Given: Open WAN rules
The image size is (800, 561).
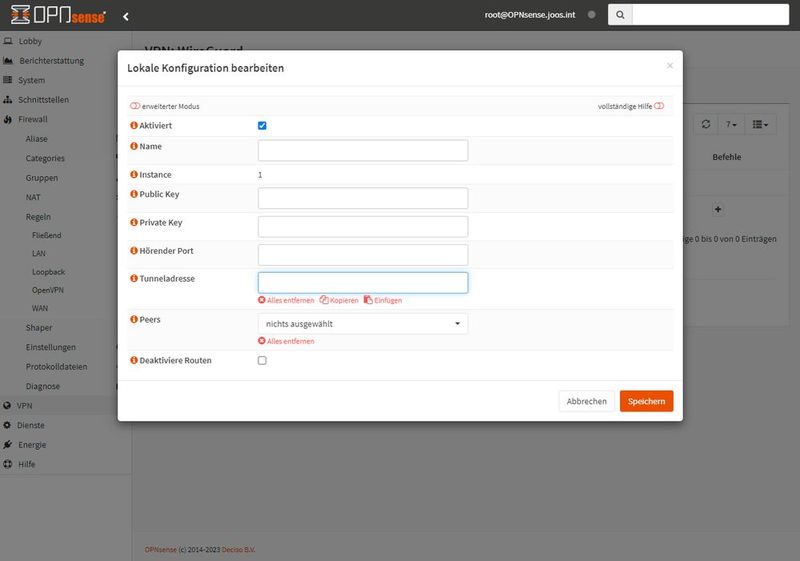Looking at the screenshot, I should [x=40, y=308].
